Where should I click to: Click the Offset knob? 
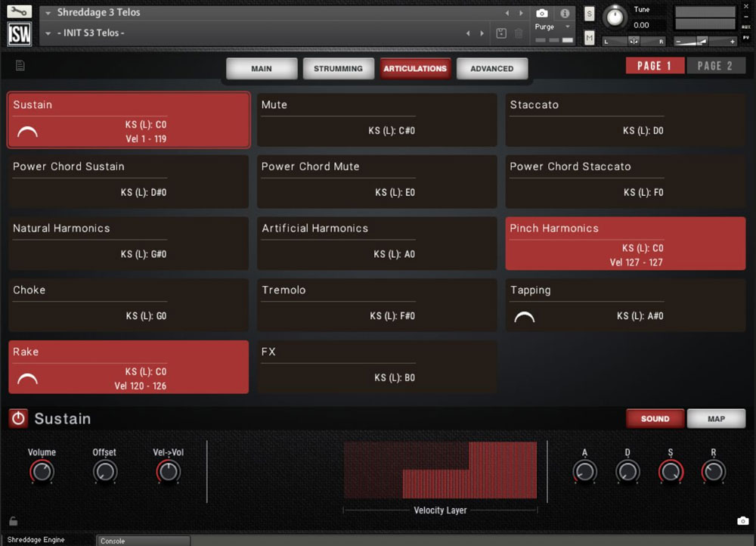(104, 471)
